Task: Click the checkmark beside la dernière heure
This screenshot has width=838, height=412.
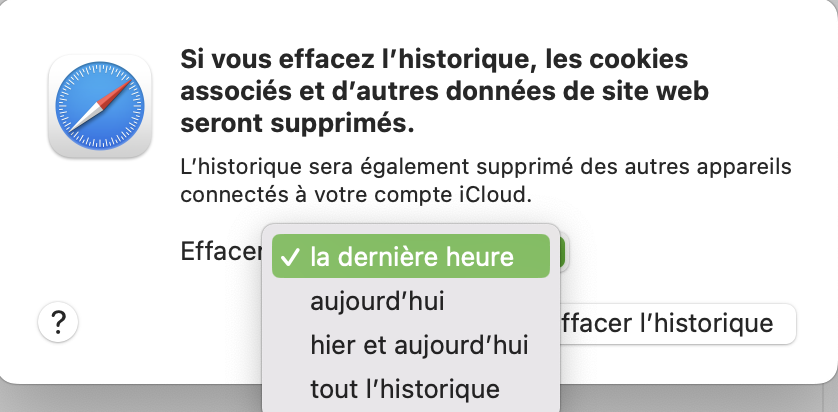Action: pos(290,257)
